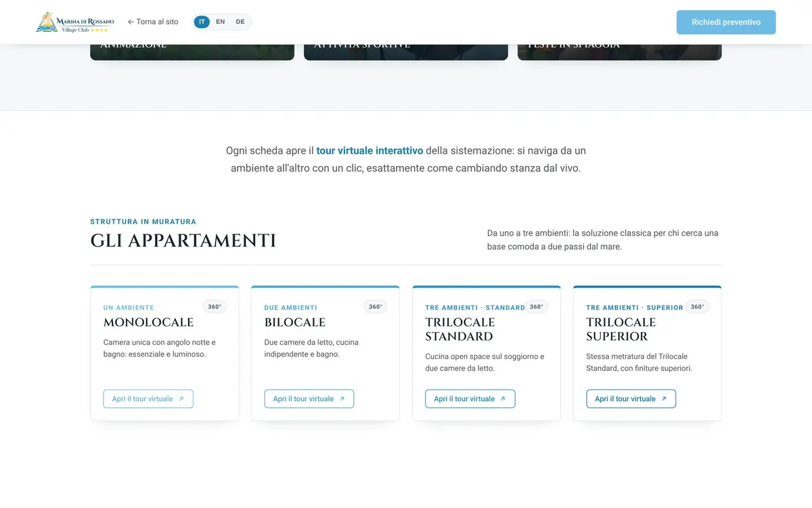Click the 360° badge on Trilocale Superior
812x508 pixels.
(x=698, y=307)
